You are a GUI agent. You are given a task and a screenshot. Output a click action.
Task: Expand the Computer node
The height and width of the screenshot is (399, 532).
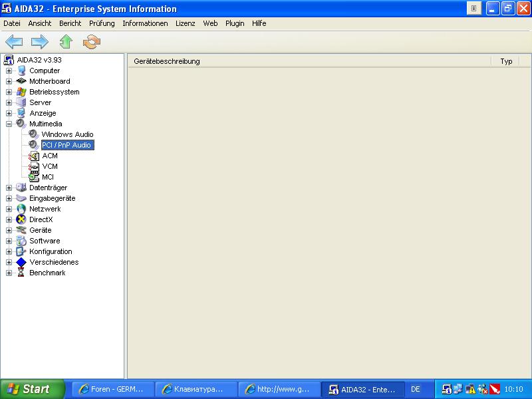coord(9,70)
